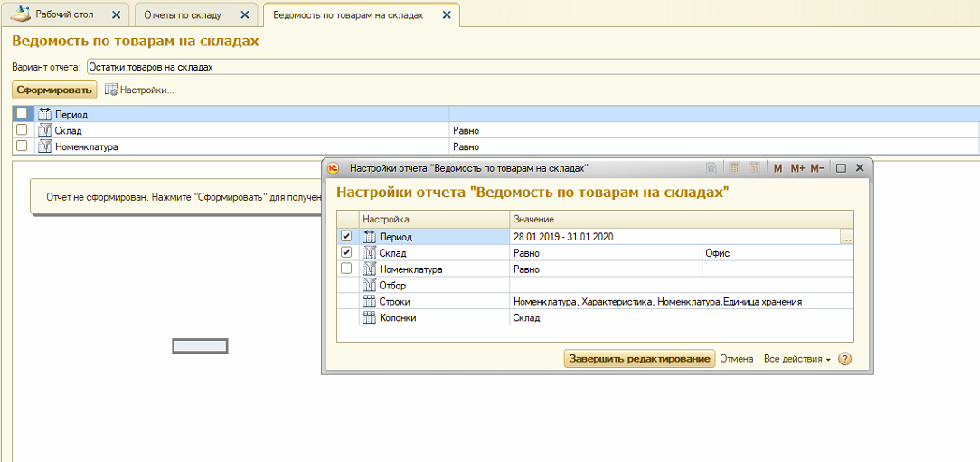Close the Рабочий стол tab
The width and height of the screenshot is (980, 462).
(x=116, y=14)
